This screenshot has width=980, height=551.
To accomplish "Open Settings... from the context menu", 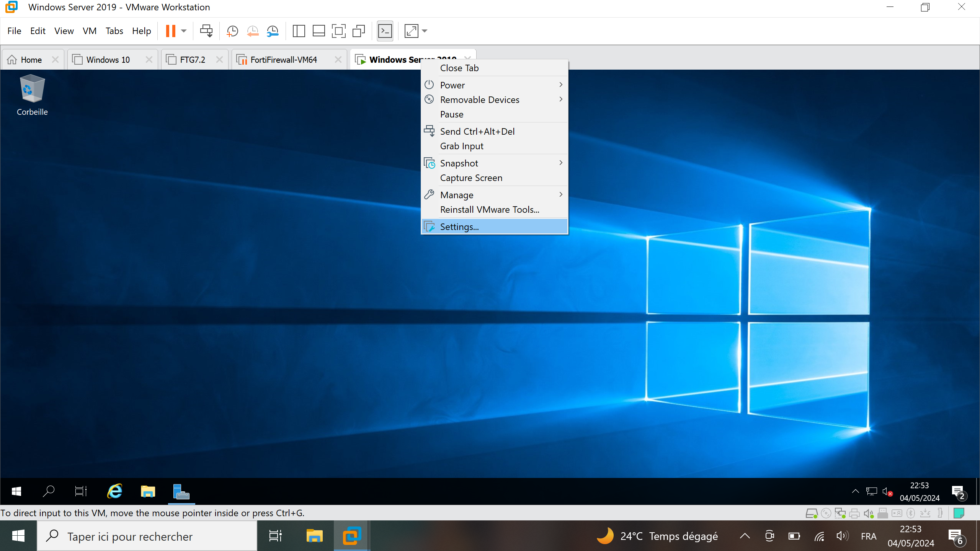I will 494,227.
